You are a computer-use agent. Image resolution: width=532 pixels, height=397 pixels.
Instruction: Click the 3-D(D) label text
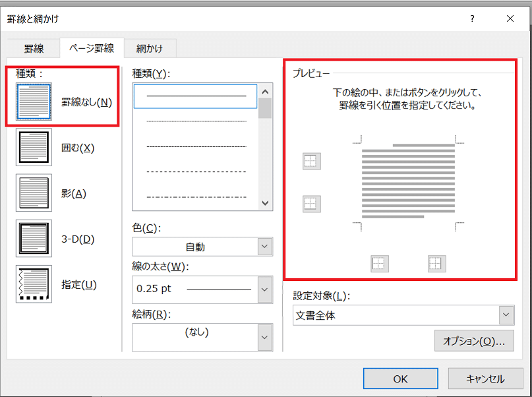[78, 239]
